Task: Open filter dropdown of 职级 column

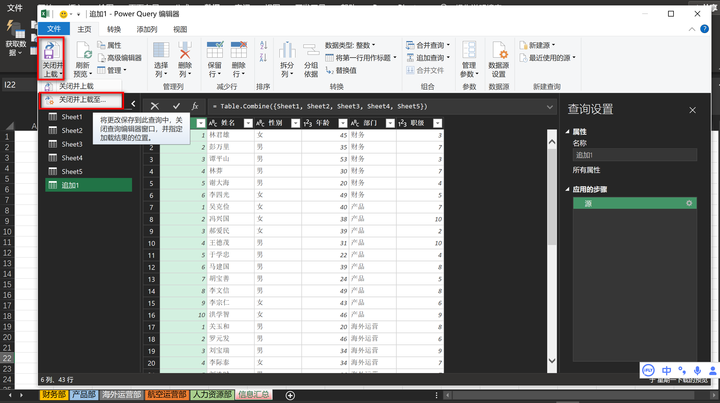Action: [438, 123]
